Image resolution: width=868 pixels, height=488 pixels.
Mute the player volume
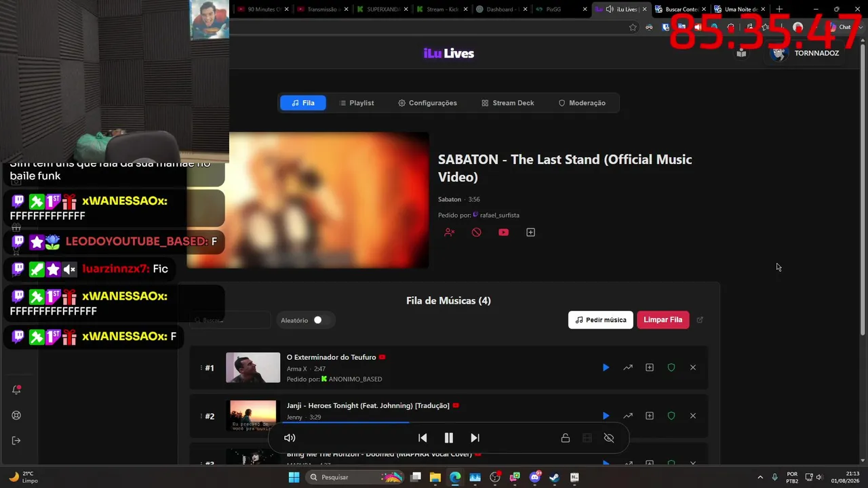[x=290, y=438]
